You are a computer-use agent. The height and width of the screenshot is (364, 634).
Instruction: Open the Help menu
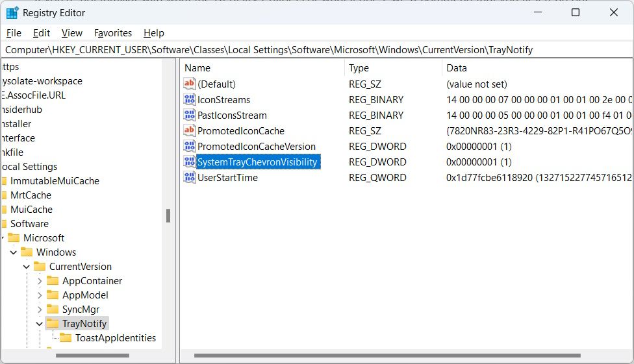(x=154, y=33)
